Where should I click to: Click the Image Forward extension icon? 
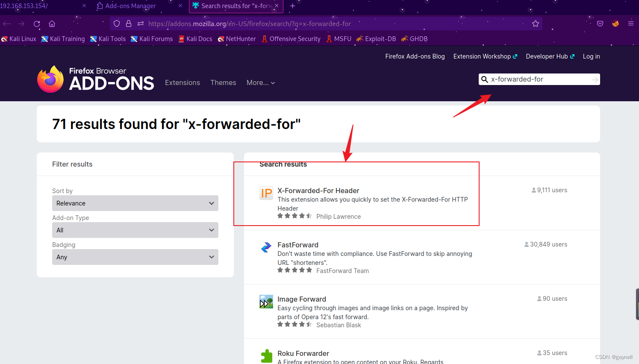(266, 302)
